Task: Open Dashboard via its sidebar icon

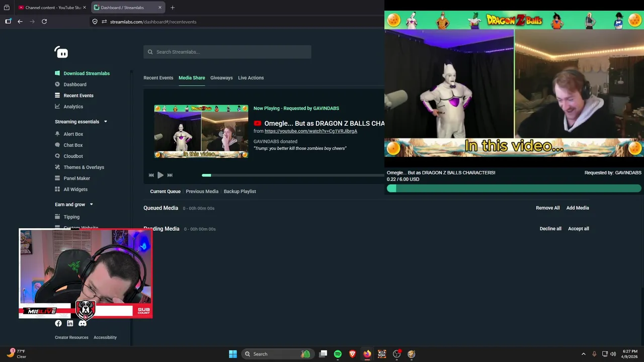Action: pyautogui.click(x=57, y=84)
